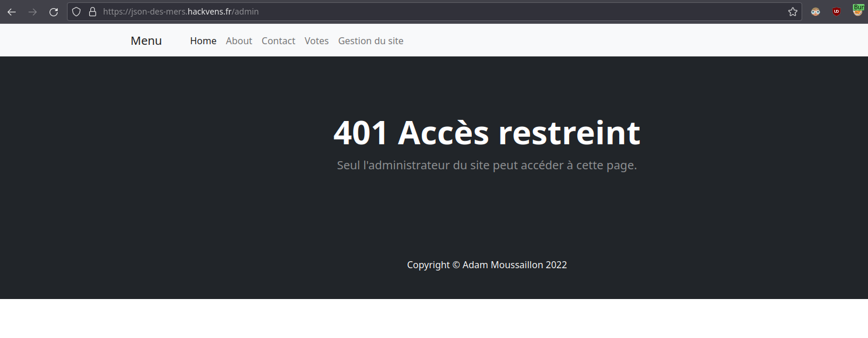Open the Contact page link

pos(278,41)
